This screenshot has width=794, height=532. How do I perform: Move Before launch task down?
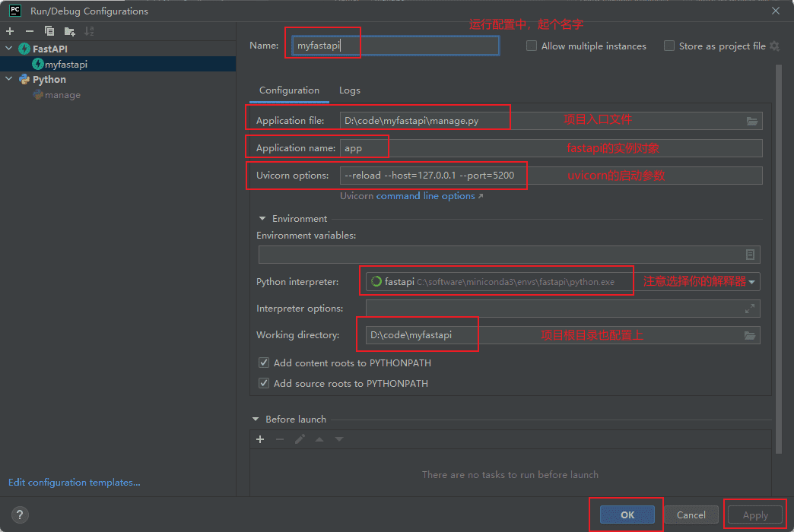(x=339, y=439)
